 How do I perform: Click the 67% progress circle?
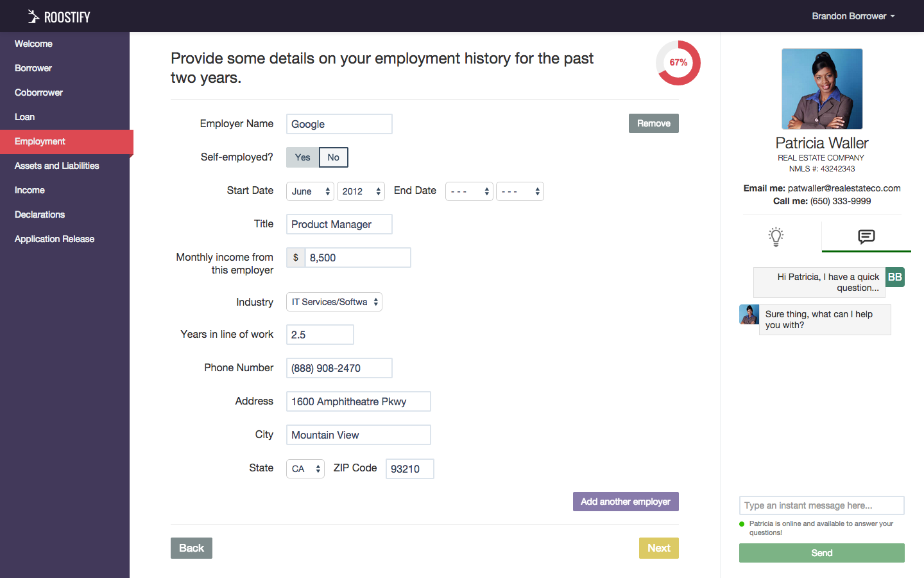tap(678, 63)
